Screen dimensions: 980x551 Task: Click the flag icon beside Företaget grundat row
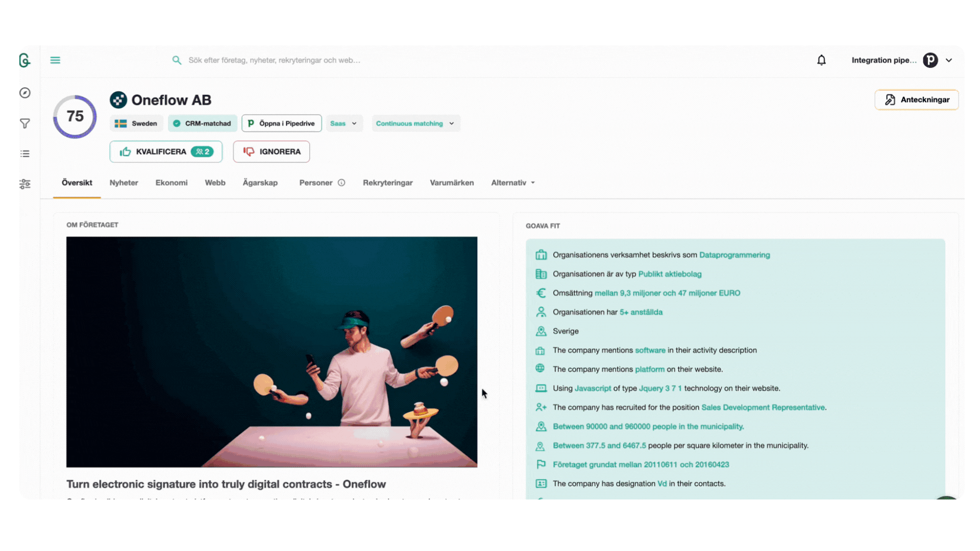[x=541, y=464]
